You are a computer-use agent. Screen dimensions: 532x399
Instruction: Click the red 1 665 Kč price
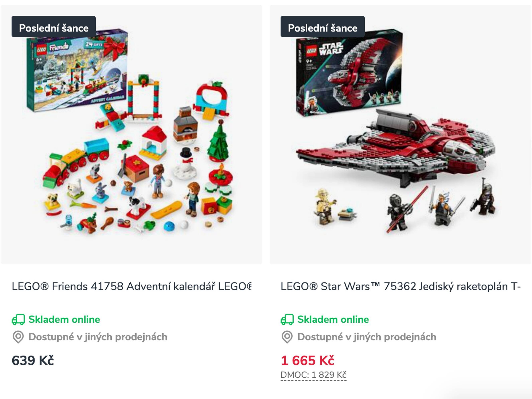pyautogui.click(x=307, y=360)
